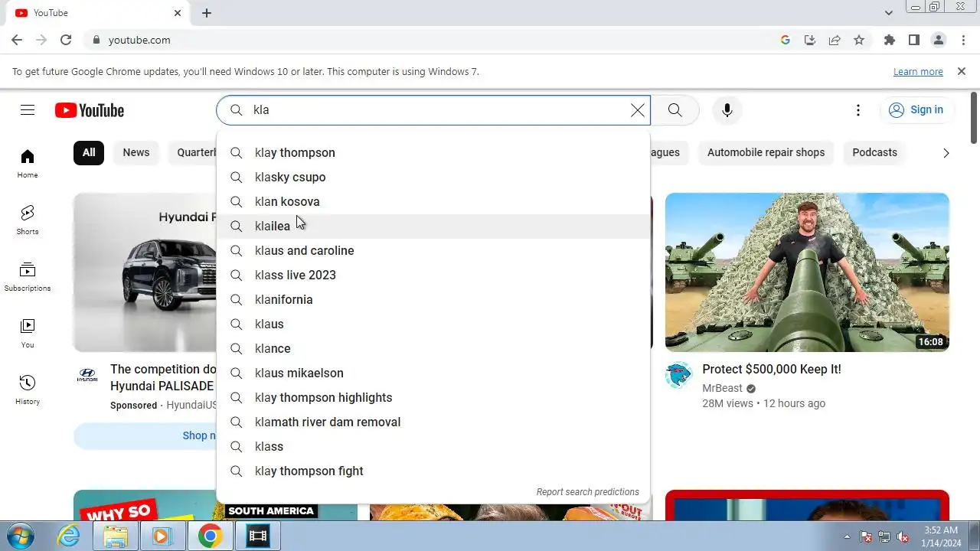Go back with the browser back arrow

pos(17,40)
